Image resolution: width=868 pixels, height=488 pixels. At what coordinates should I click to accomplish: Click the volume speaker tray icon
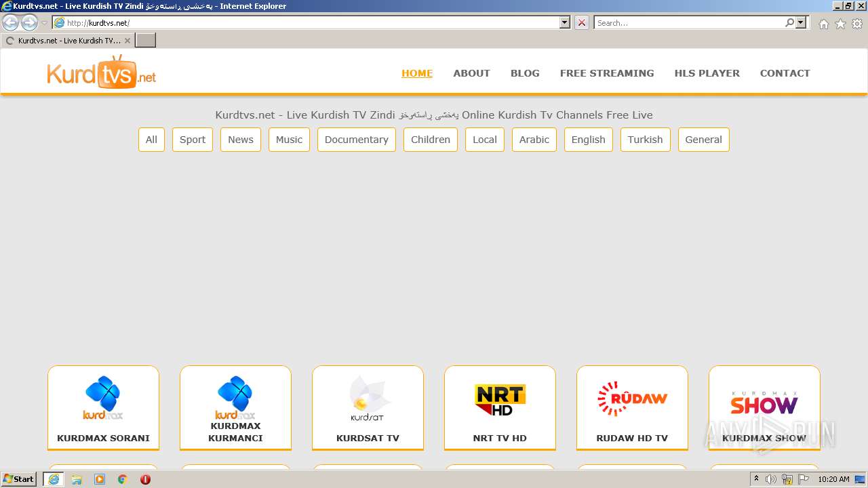pyautogui.click(x=771, y=479)
